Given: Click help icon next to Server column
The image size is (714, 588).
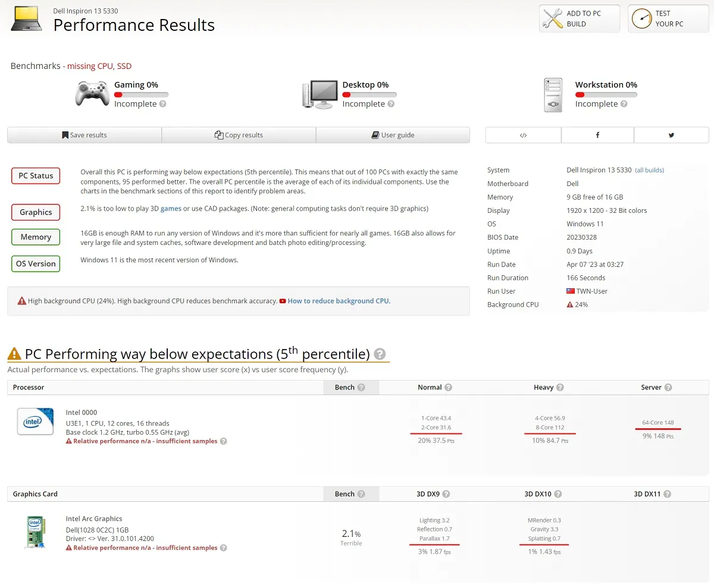Looking at the screenshot, I should (x=668, y=387).
